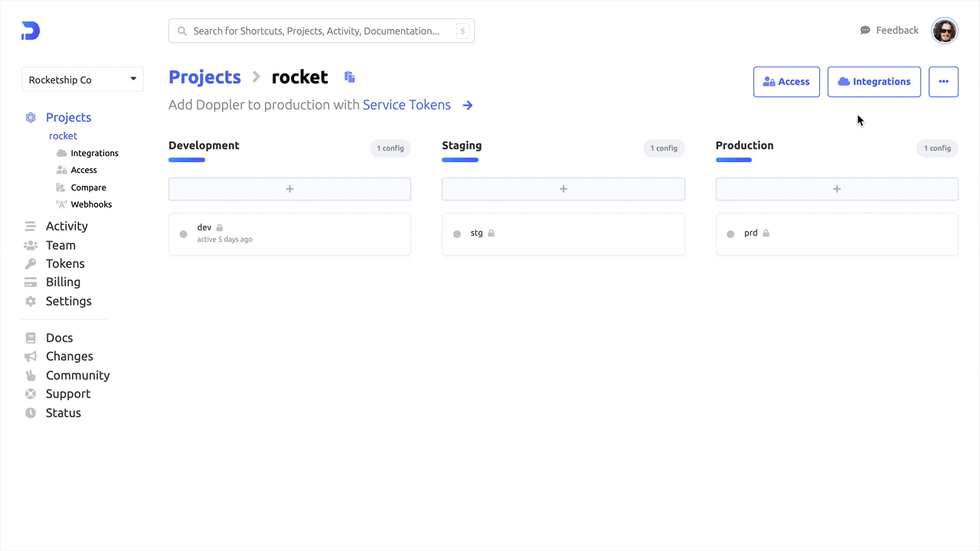Click the Feedback speech bubble icon
This screenshot has height=551, width=980.
[865, 31]
